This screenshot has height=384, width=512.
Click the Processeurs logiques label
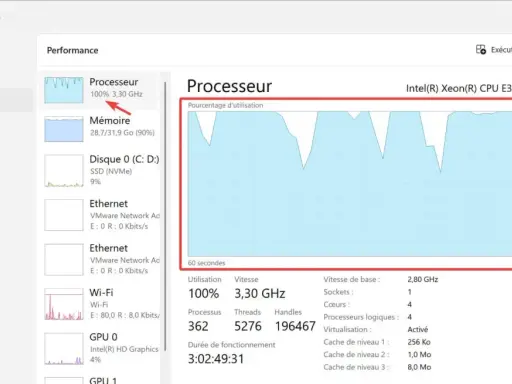coord(361,317)
